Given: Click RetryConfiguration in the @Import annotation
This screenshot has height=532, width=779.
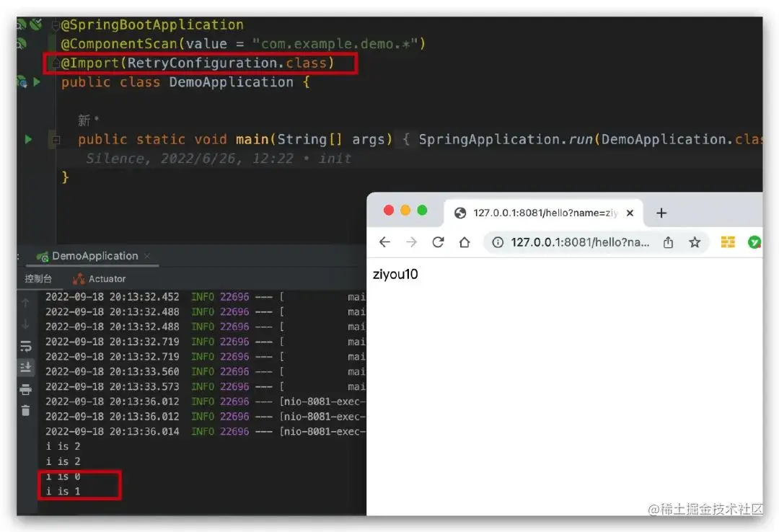Looking at the screenshot, I should coord(202,63).
